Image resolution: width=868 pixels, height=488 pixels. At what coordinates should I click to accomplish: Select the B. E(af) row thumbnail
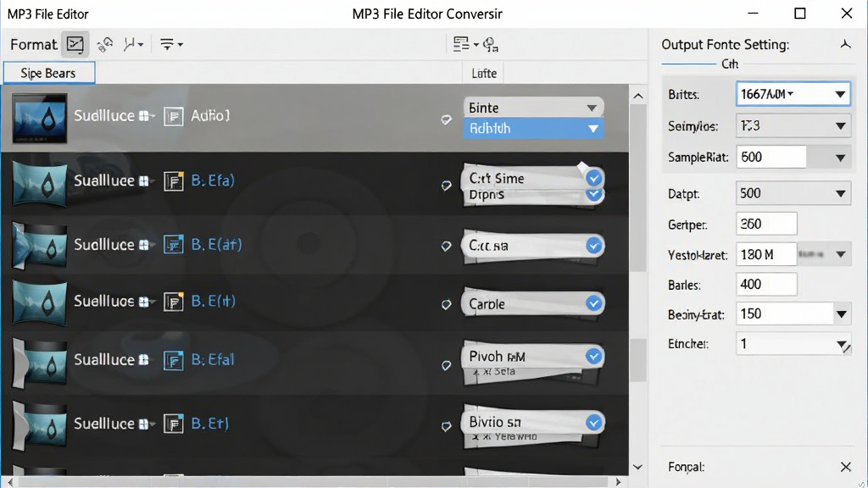[x=39, y=247]
